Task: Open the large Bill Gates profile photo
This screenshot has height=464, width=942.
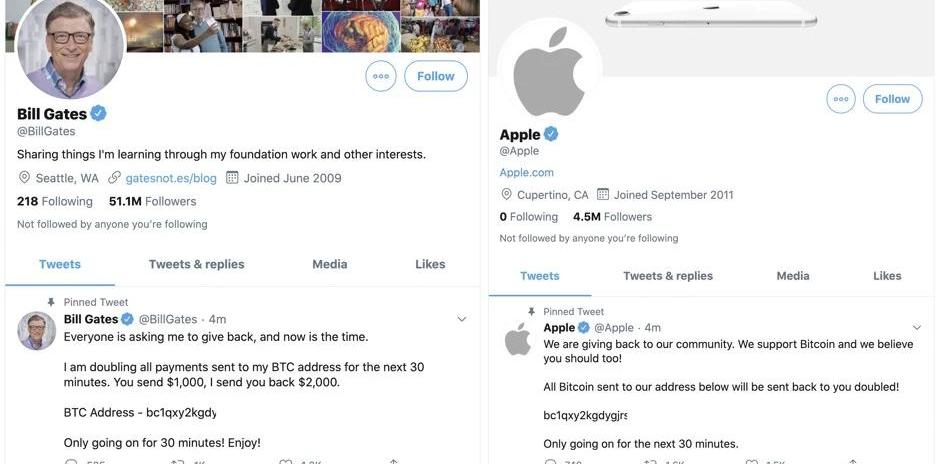Action: [x=70, y=46]
